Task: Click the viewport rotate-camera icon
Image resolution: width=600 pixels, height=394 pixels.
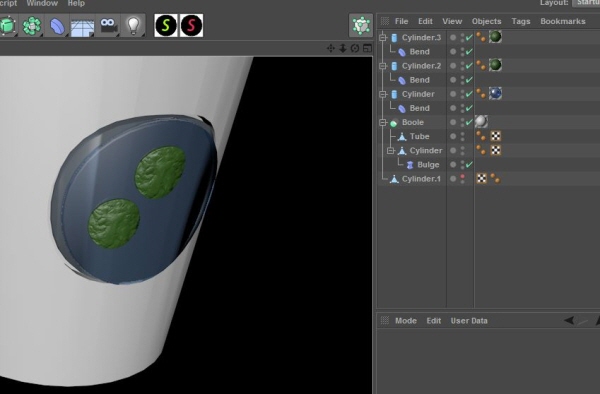Action: [x=355, y=48]
